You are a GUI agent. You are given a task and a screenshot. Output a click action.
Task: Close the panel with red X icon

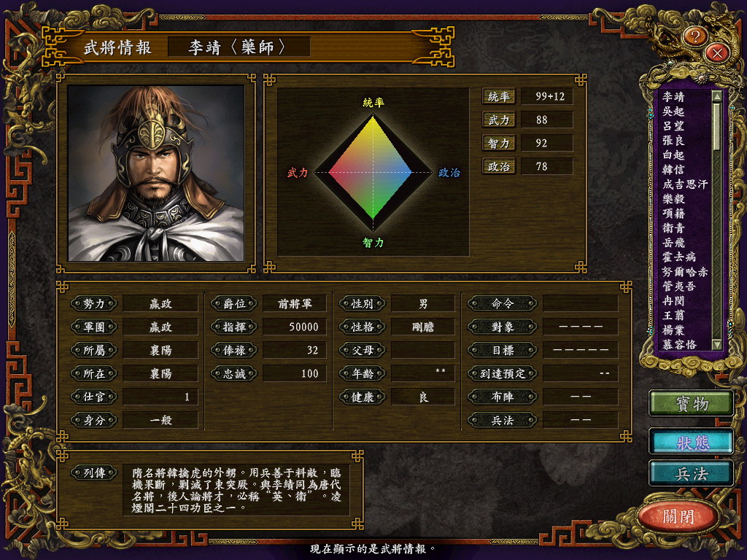click(717, 52)
